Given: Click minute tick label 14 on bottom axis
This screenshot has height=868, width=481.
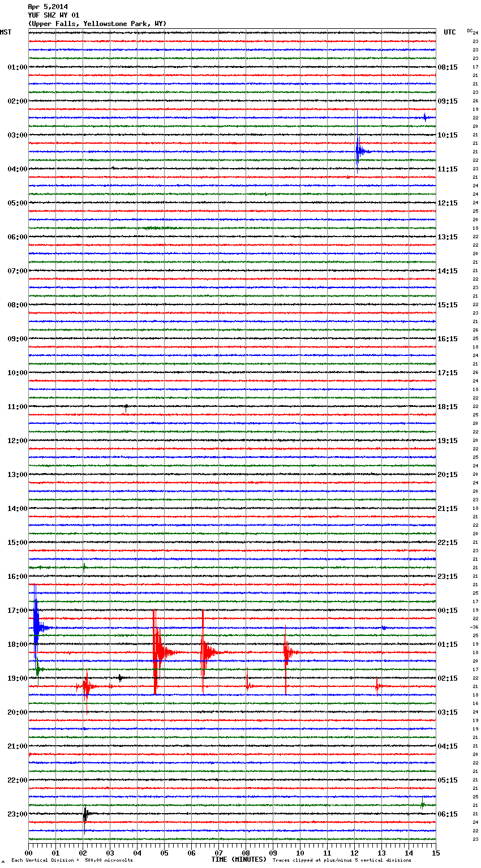Looking at the screenshot, I should 409,853.
